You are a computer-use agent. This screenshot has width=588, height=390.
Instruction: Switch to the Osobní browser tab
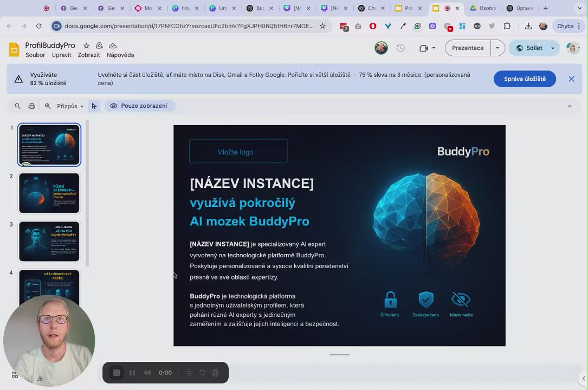point(483,8)
